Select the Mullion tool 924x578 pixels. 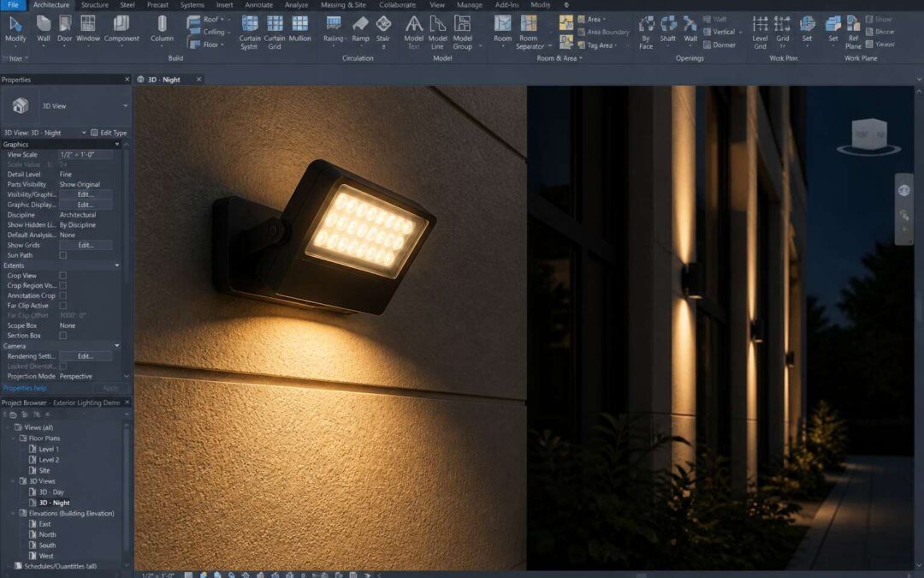[x=300, y=29]
